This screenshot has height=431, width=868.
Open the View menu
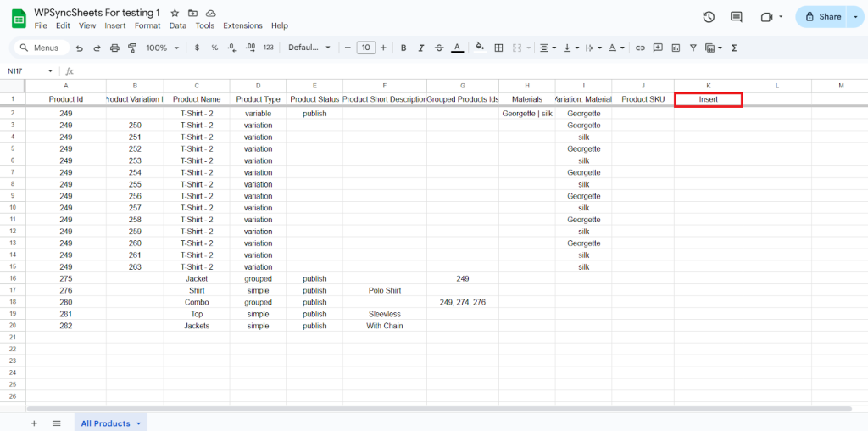(x=87, y=25)
